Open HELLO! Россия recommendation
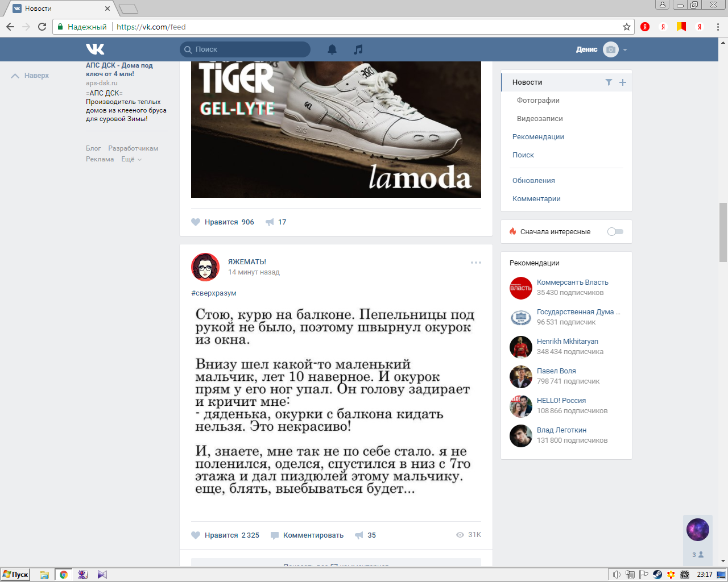Viewport: 728px width, 582px height. (x=561, y=401)
